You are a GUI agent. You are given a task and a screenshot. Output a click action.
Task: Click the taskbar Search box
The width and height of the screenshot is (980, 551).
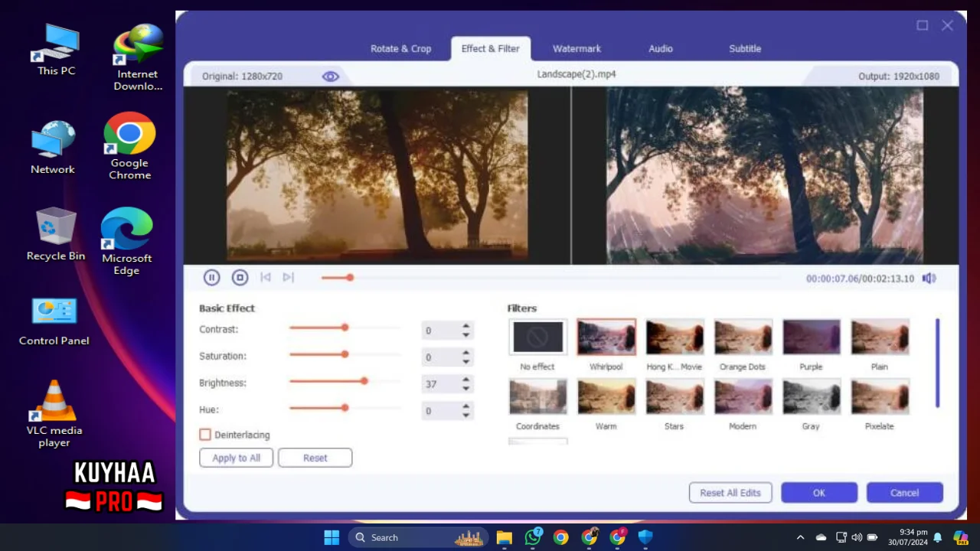(420, 537)
